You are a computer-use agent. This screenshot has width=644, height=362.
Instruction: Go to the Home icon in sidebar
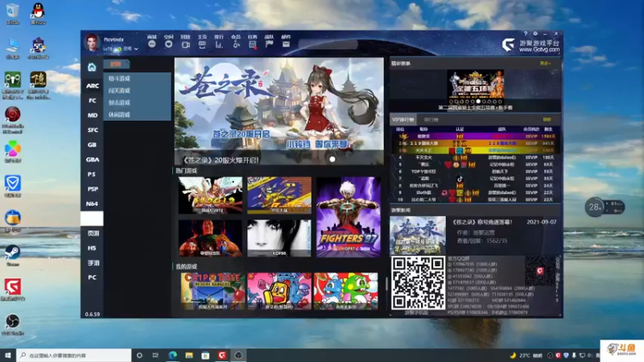(92, 67)
